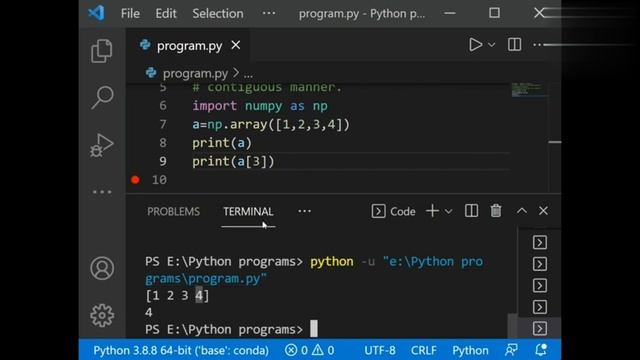Open Run and Debug view
The image size is (640, 360).
click(x=102, y=145)
